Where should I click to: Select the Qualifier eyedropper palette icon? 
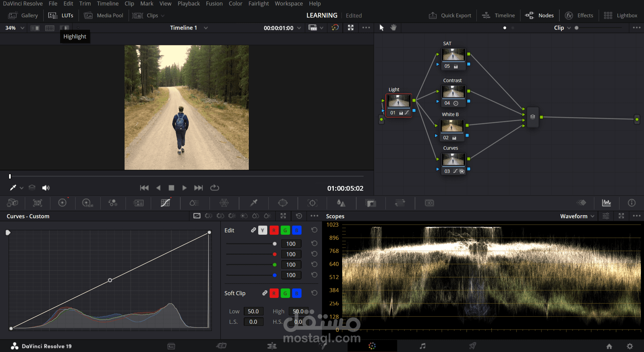coord(254,203)
